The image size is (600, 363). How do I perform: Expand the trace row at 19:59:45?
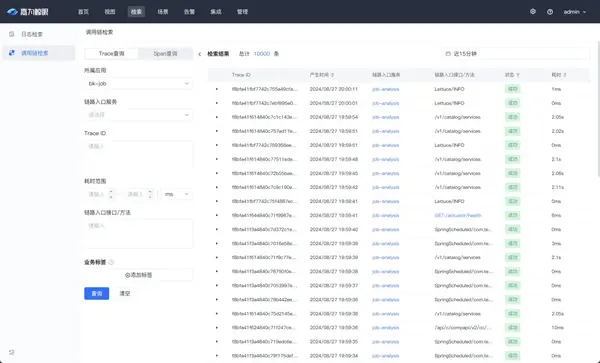coord(217,173)
